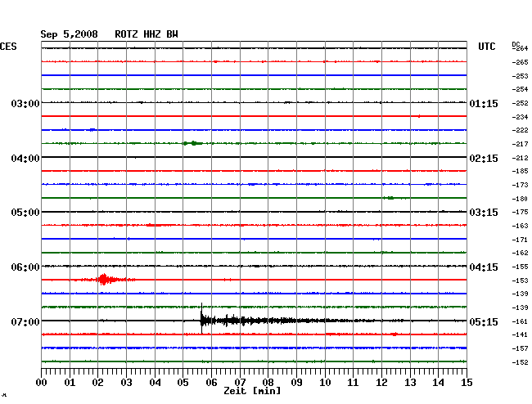Screen dimensions: 532x404
Task: Select the 07:00 local time label
Action: pyautogui.click(x=25, y=321)
